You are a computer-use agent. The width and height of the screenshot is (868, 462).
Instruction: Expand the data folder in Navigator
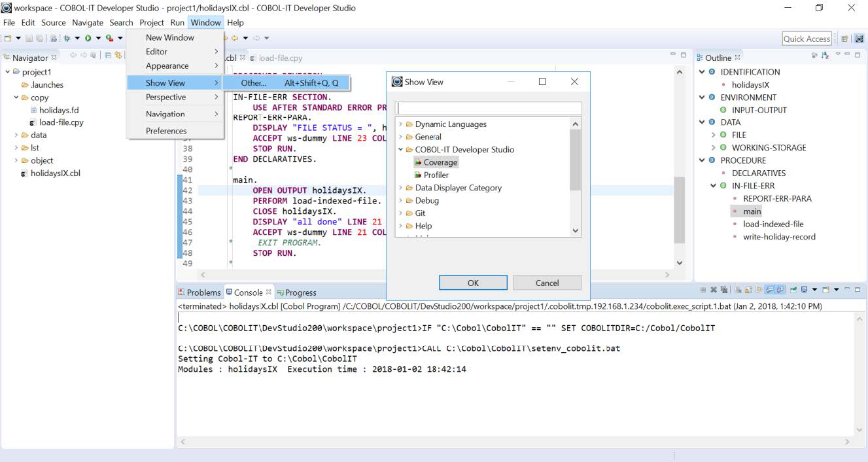pos(16,135)
